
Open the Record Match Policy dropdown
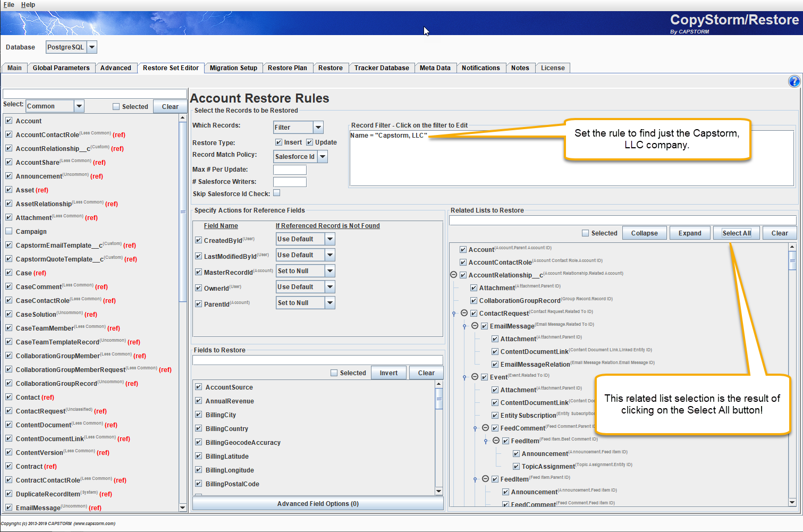click(322, 157)
